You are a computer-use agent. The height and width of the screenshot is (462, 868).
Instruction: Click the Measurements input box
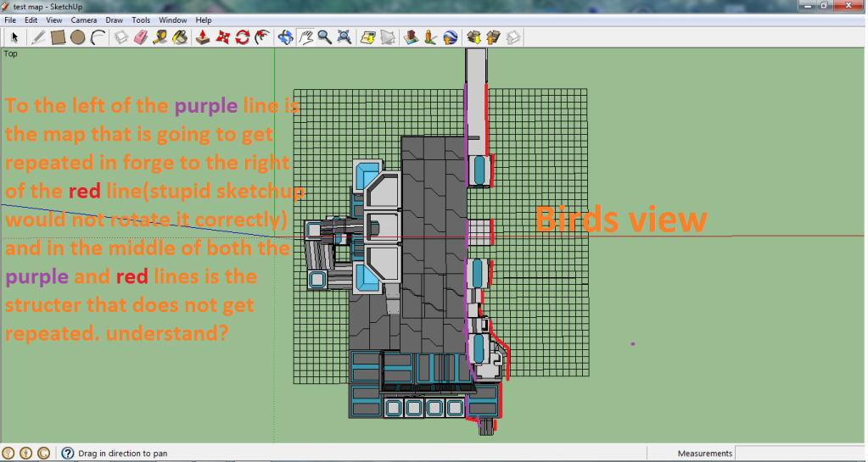tap(799, 454)
